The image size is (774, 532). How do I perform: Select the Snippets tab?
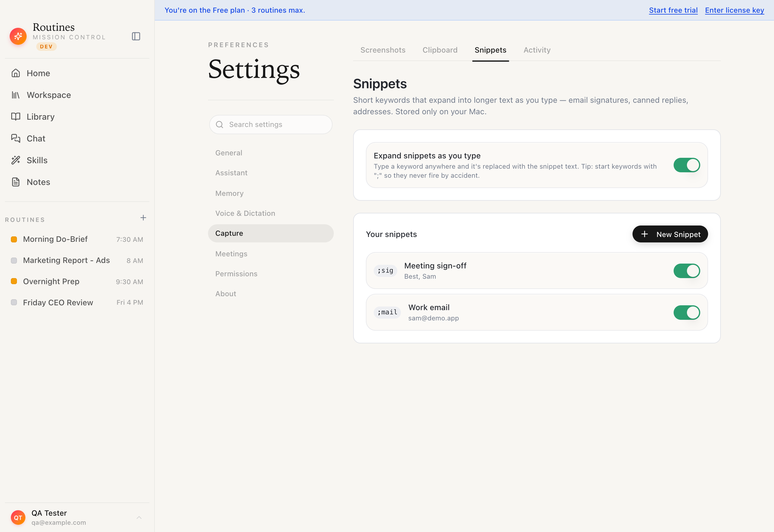pyautogui.click(x=490, y=50)
